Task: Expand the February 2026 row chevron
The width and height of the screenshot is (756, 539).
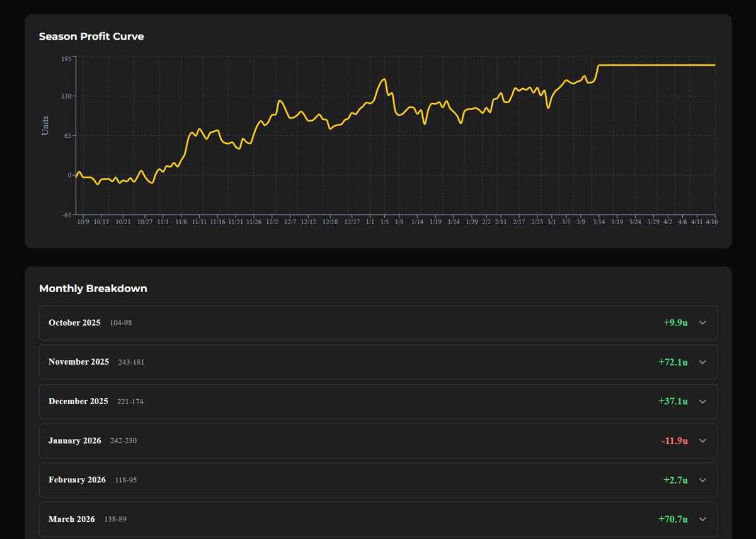Action: (x=703, y=480)
